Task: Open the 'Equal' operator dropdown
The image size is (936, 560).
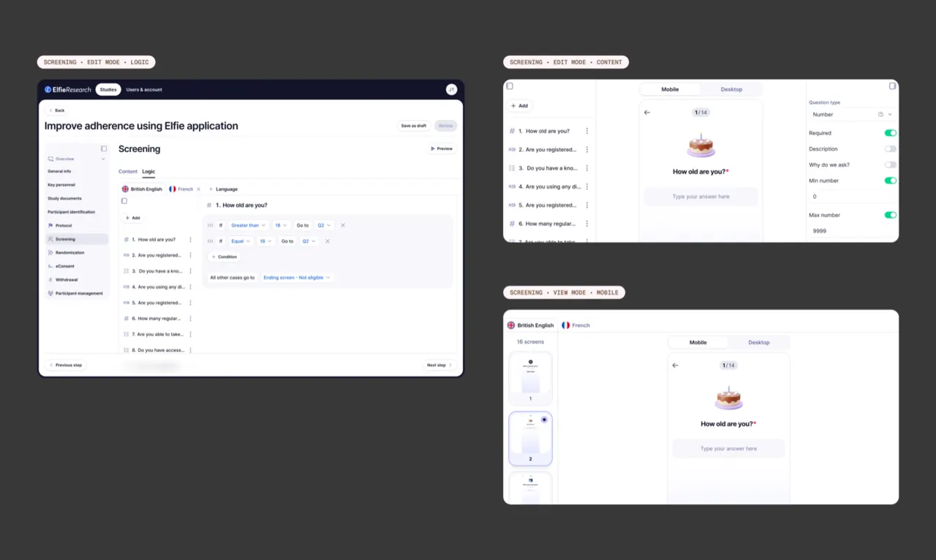Action: pos(241,241)
